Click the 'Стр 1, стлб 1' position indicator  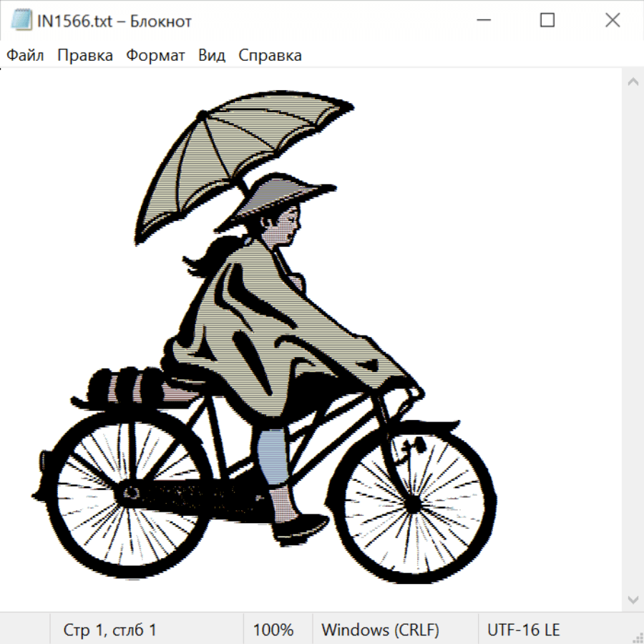[x=109, y=630]
